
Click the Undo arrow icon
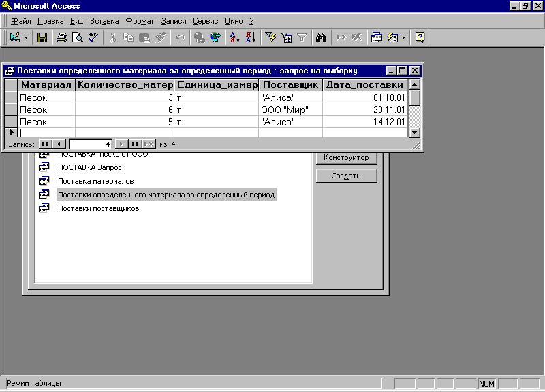180,37
